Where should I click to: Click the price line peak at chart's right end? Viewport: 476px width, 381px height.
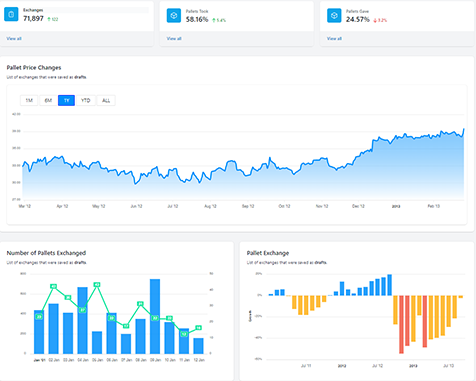pyautogui.click(x=464, y=129)
